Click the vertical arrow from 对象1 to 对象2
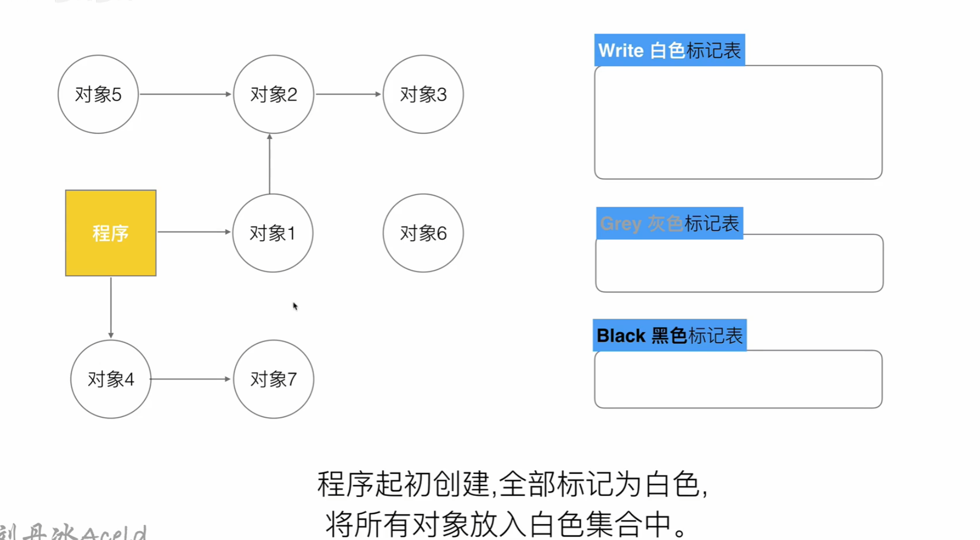 coord(270,164)
